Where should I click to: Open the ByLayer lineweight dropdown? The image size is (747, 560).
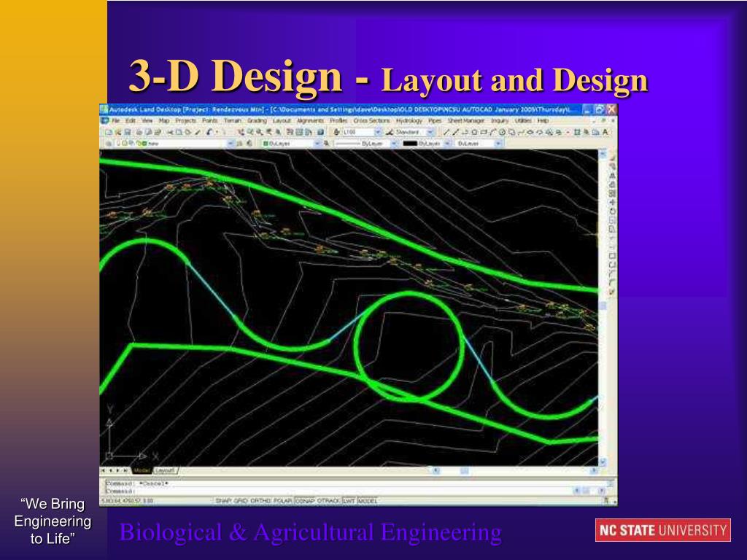pos(426,144)
